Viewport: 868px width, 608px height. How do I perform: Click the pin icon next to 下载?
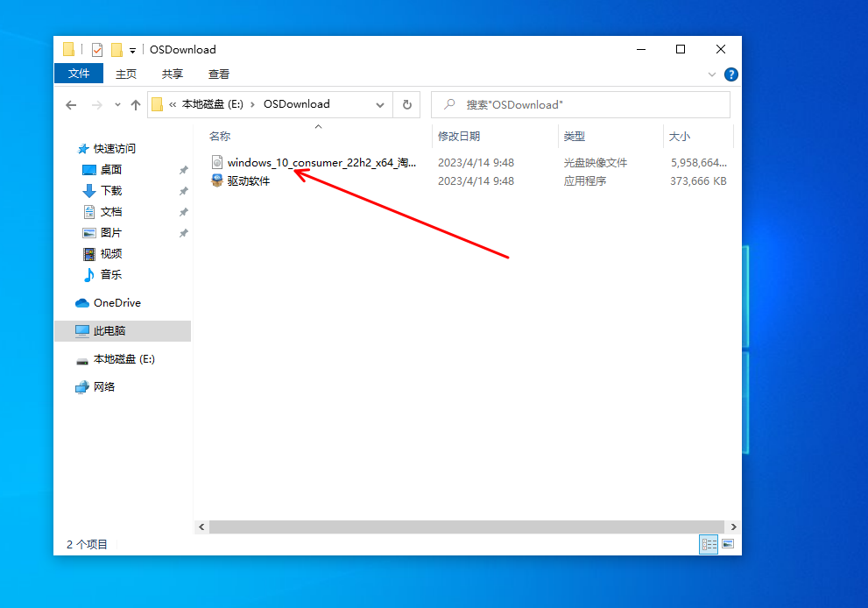coord(183,191)
